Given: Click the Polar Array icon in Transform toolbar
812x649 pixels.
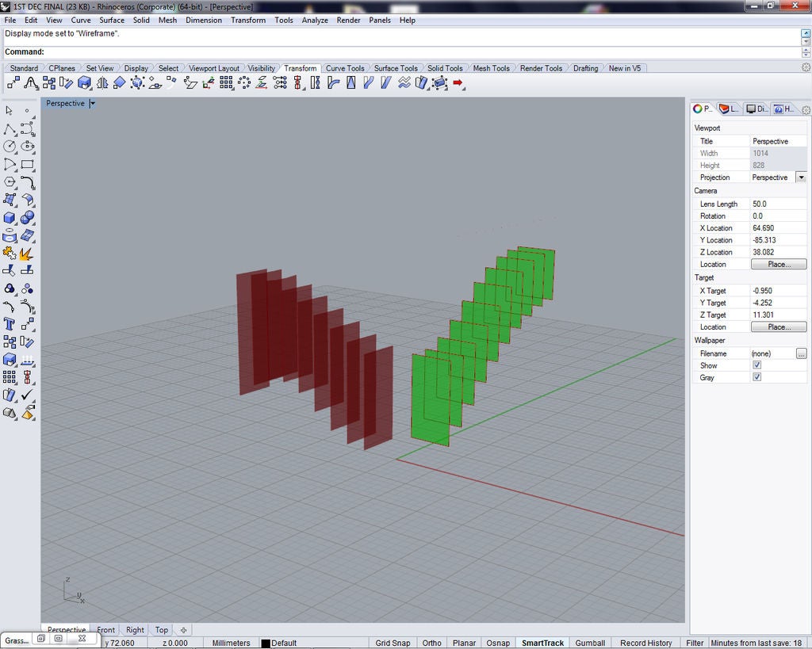Looking at the screenshot, I should (244, 82).
